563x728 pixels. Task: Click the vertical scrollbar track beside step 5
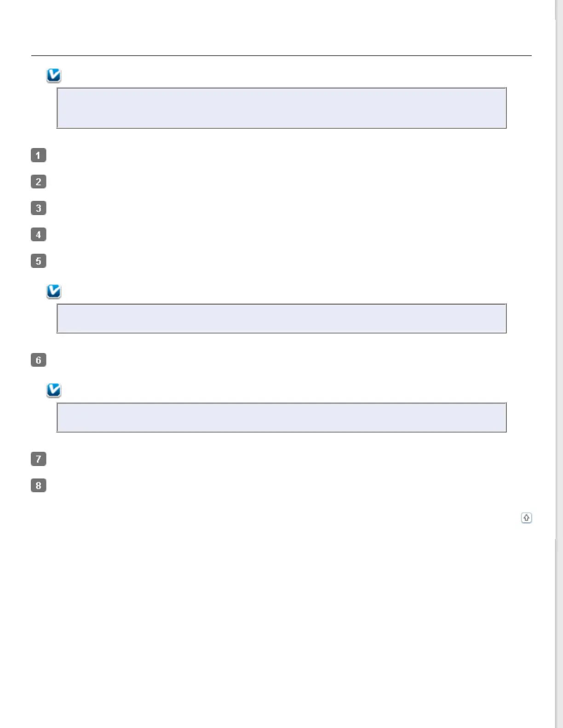pyautogui.click(x=559, y=261)
